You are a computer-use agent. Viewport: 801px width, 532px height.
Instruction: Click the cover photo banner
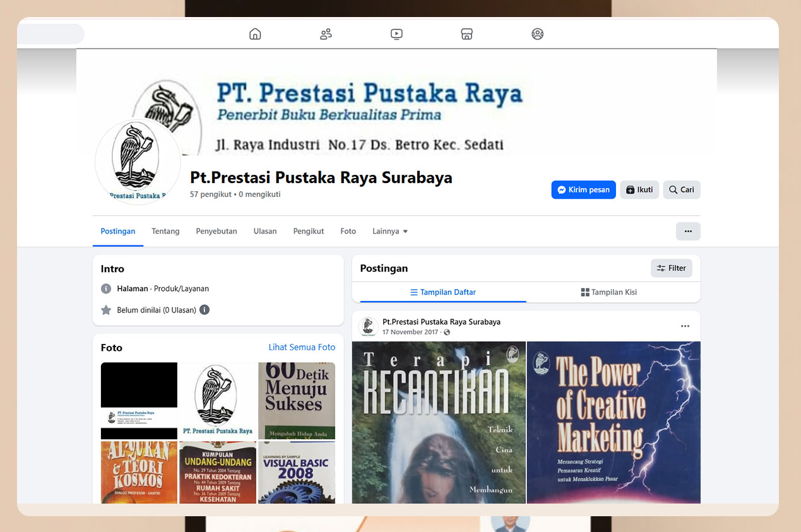pos(396,102)
